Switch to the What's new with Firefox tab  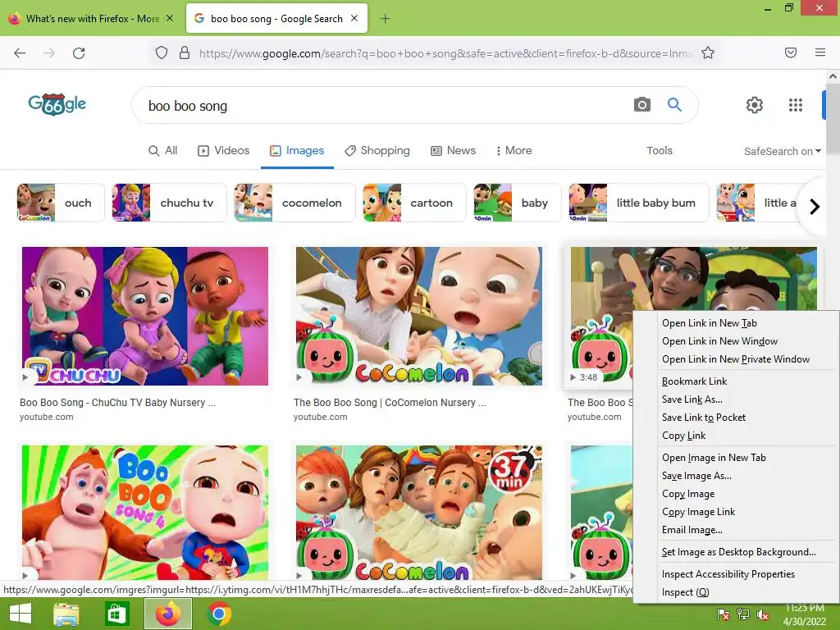pos(92,18)
